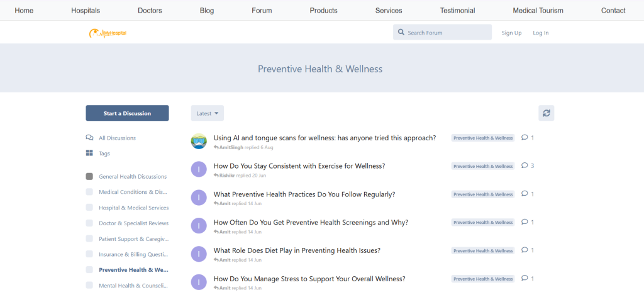Focus the Search Forum input field
644x297 pixels.
coord(447,33)
